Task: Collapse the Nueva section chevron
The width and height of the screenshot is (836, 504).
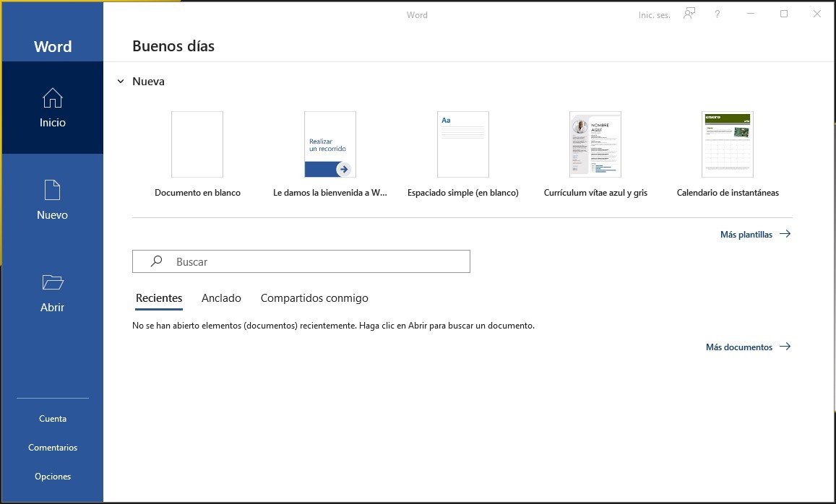Action: pyautogui.click(x=121, y=82)
